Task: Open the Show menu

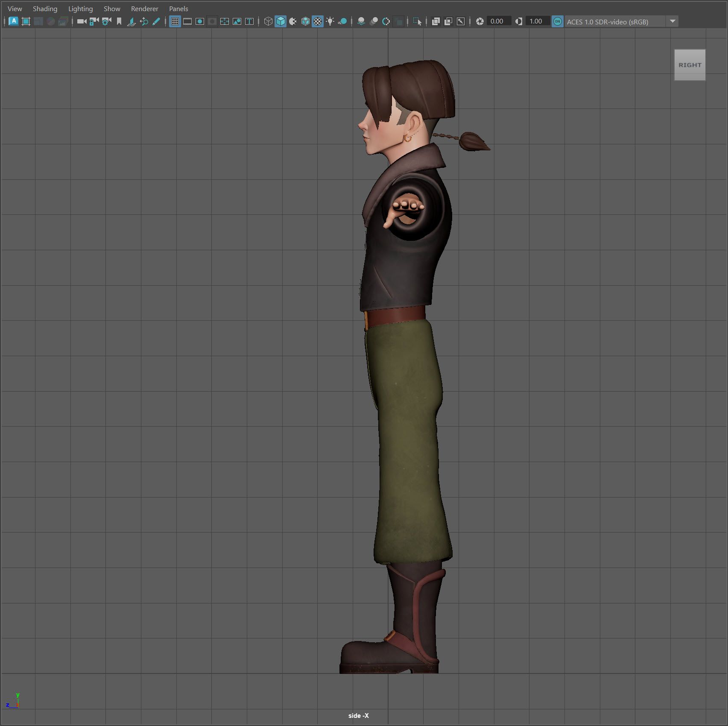Action: [x=112, y=9]
